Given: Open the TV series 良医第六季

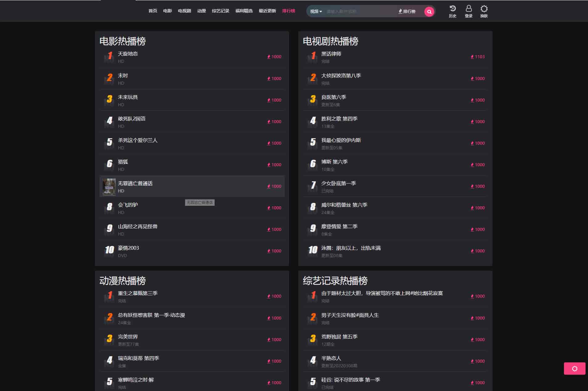Looking at the screenshot, I should pos(334,97).
